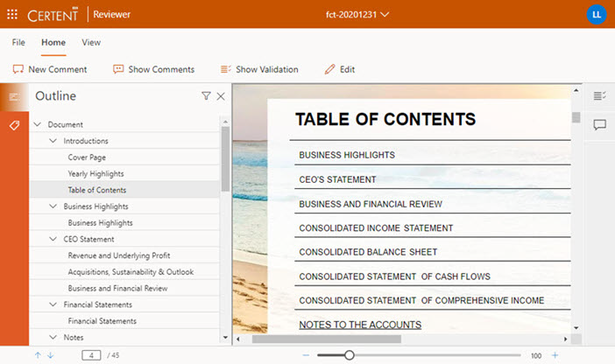615x364 pixels.
Task: Open the validation panel icon on the right rail
Action: click(599, 95)
